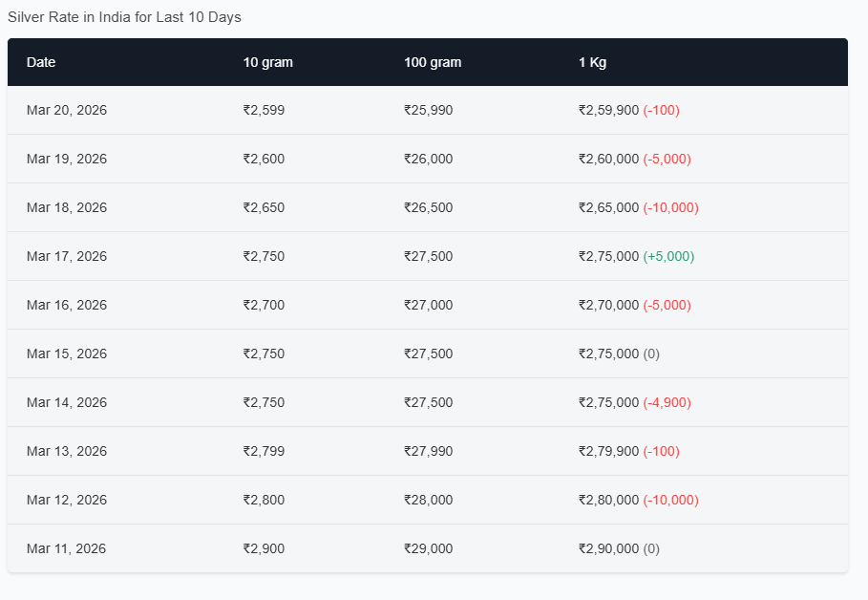Click the ₹2,599 10 gram price
The height and width of the screenshot is (600, 868).
(264, 110)
